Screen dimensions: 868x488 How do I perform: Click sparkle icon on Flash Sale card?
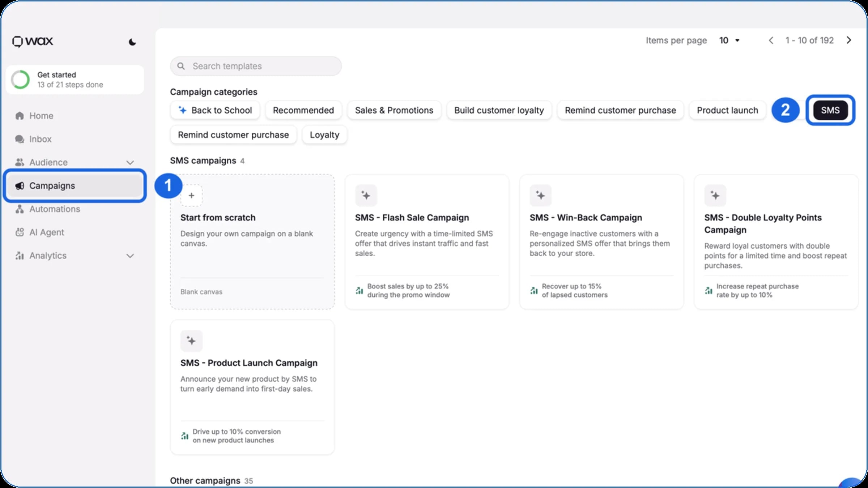[x=366, y=196]
